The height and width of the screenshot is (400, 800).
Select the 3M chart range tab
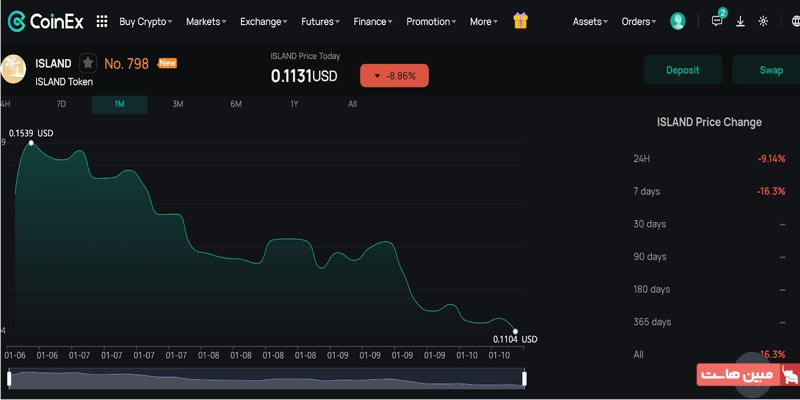click(x=178, y=104)
